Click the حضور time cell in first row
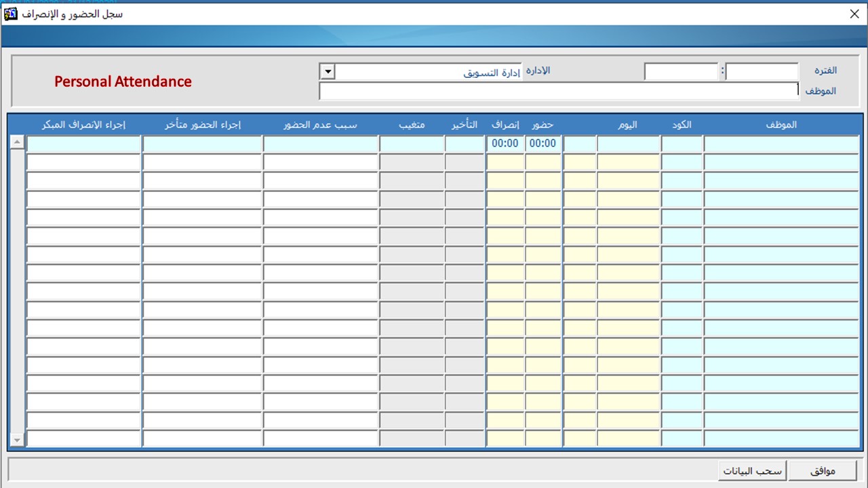The image size is (868, 488). tap(543, 144)
